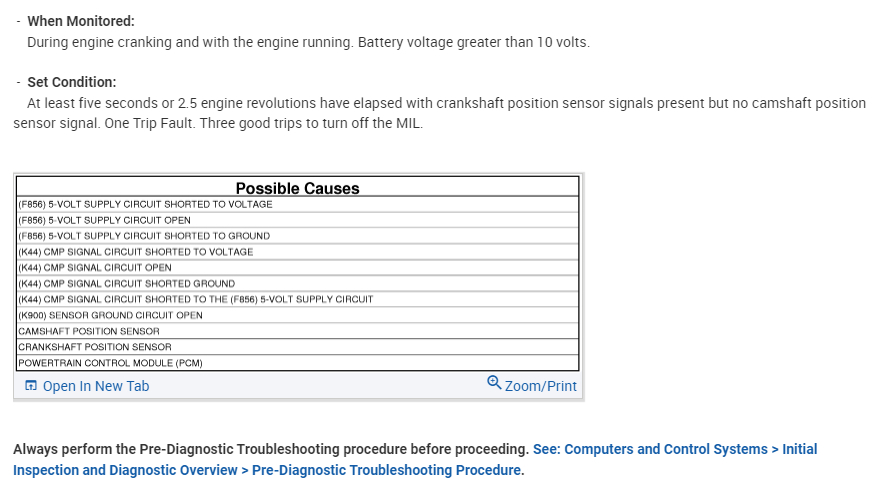Click the Zoom/Print text link
The image size is (890, 501).
(x=540, y=386)
